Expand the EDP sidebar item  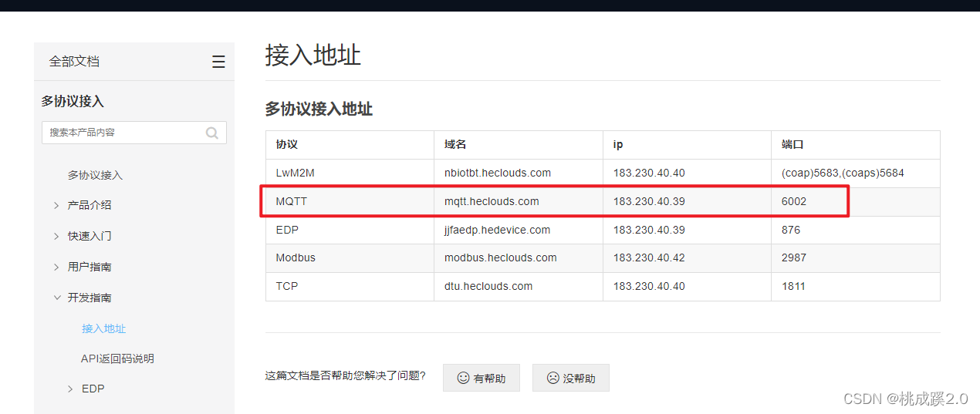71,389
